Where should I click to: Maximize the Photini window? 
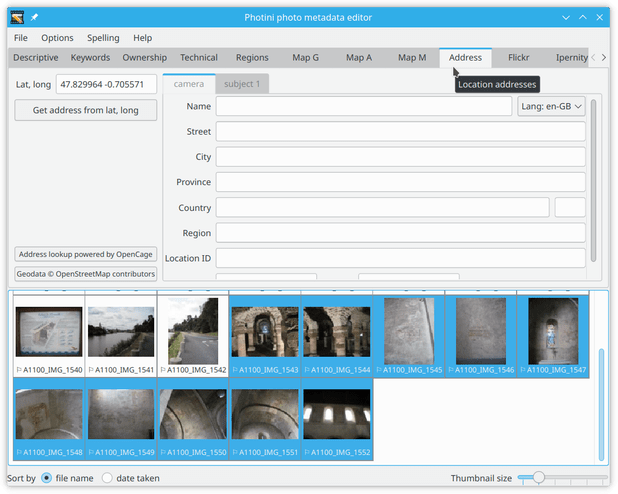tap(583, 17)
